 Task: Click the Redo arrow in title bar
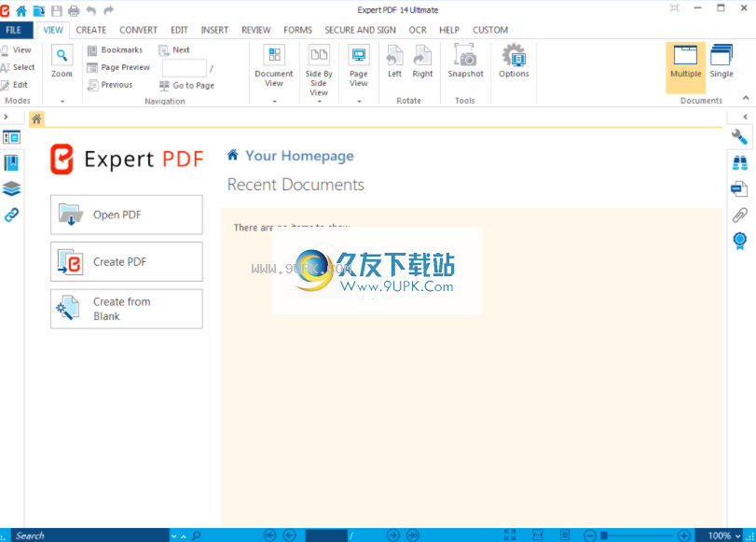[108, 10]
